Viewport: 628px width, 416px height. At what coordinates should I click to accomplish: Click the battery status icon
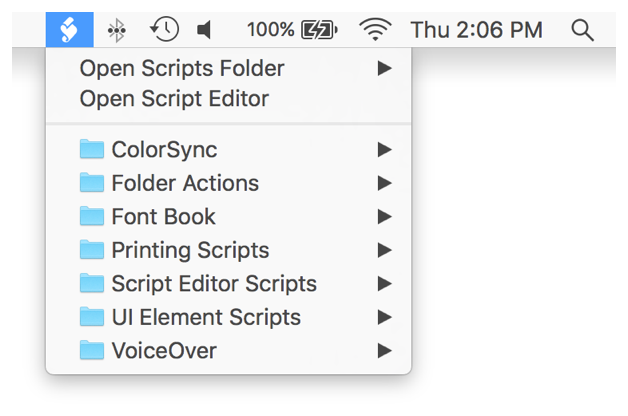point(319,30)
